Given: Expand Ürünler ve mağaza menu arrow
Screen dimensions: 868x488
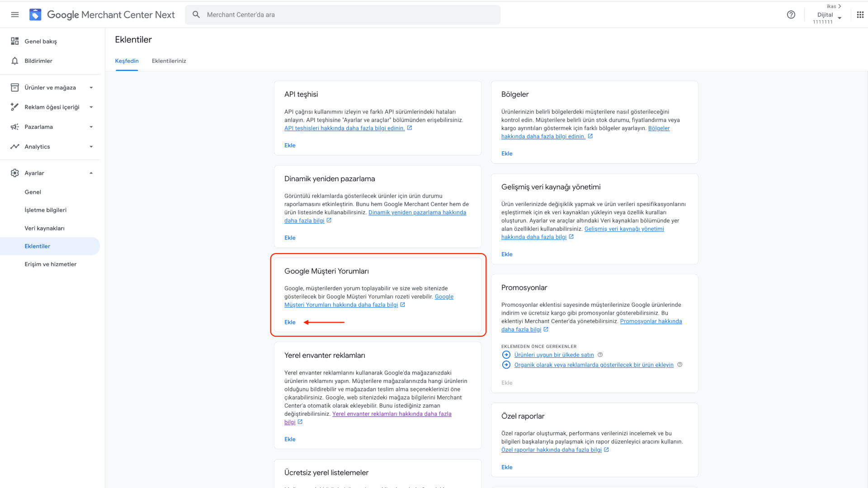Looking at the screenshot, I should [x=91, y=88].
